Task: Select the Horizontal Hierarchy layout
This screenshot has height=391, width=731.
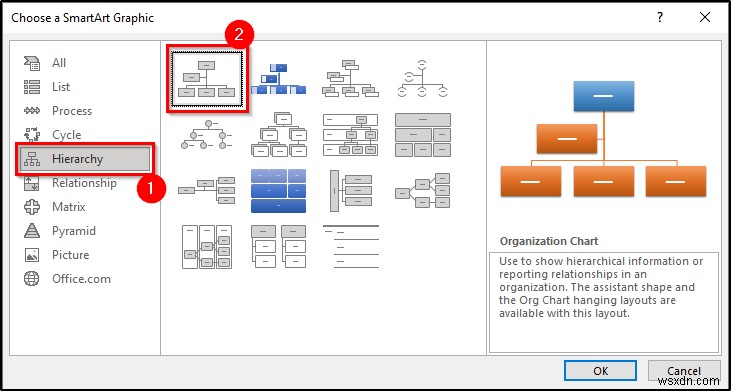Action: click(x=422, y=190)
